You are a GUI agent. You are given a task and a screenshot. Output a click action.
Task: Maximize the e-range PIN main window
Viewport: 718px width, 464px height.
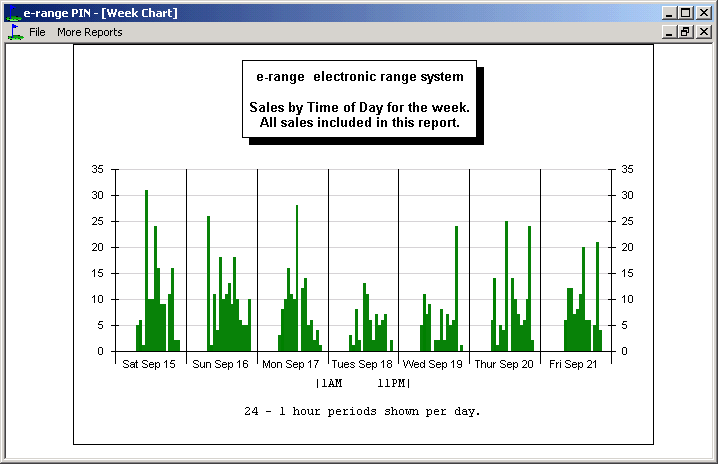(x=685, y=13)
